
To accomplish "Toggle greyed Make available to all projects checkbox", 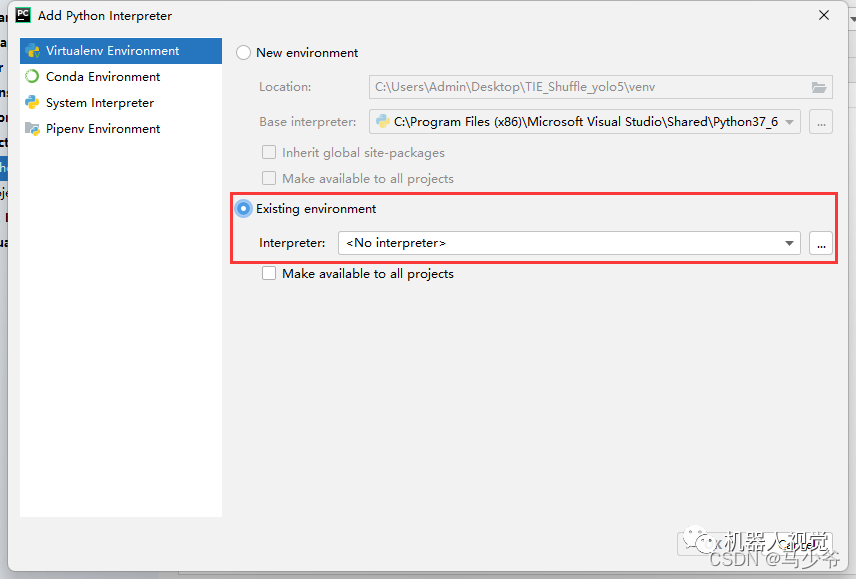I will click(269, 178).
